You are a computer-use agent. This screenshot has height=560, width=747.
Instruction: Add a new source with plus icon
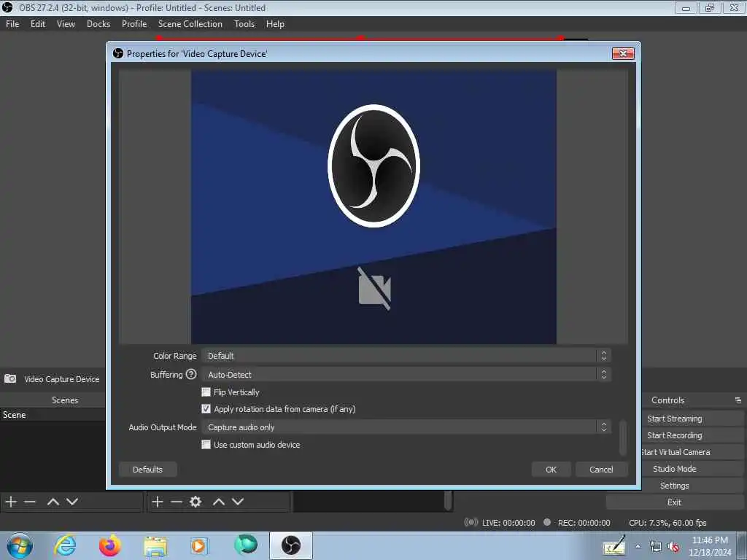pyautogui.click(x=158, y=502)
